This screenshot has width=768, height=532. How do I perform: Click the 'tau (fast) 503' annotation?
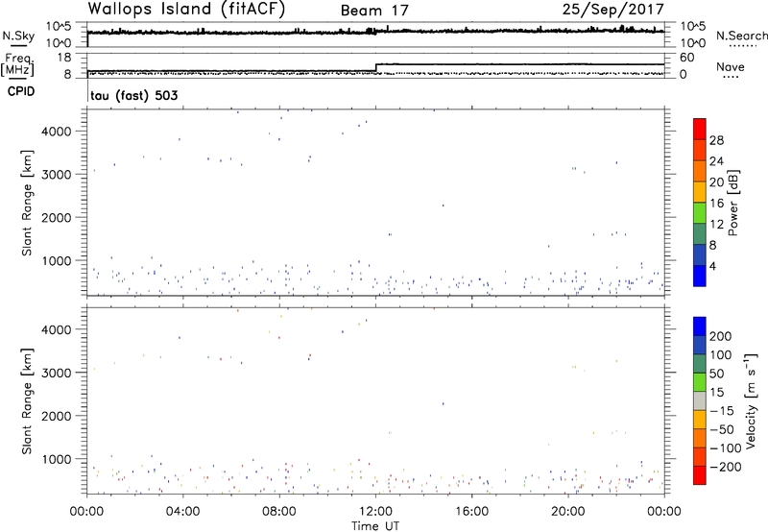click(133, 95)
